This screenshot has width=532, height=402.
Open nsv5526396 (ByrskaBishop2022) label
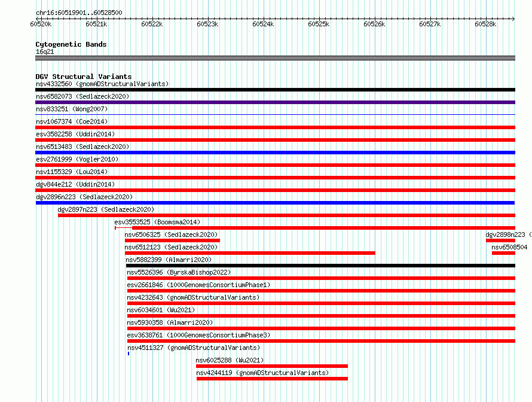coord(179,272)
